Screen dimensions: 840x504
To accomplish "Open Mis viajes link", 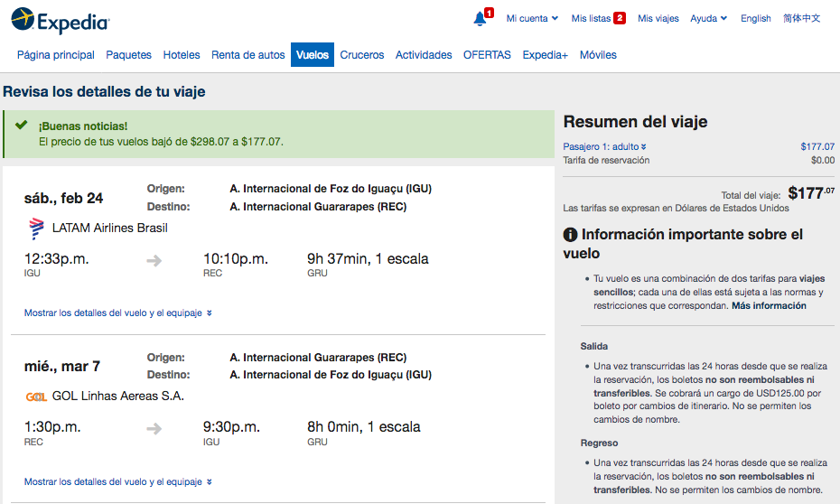I will point(658,18).
